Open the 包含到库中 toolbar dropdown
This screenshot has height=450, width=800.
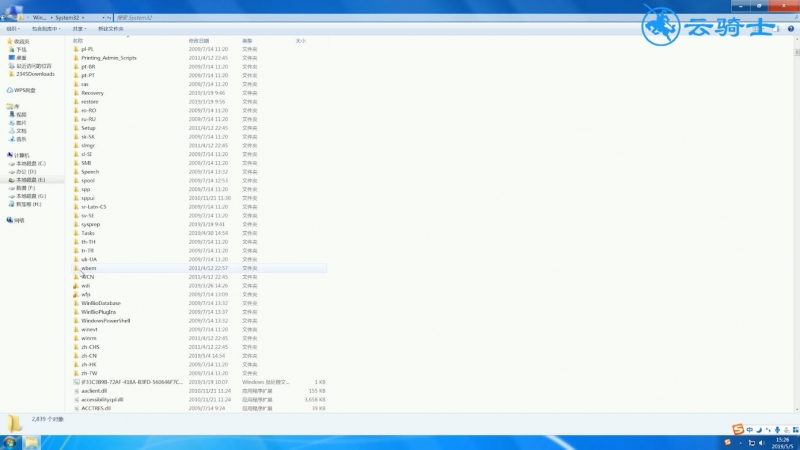[46, 29]
